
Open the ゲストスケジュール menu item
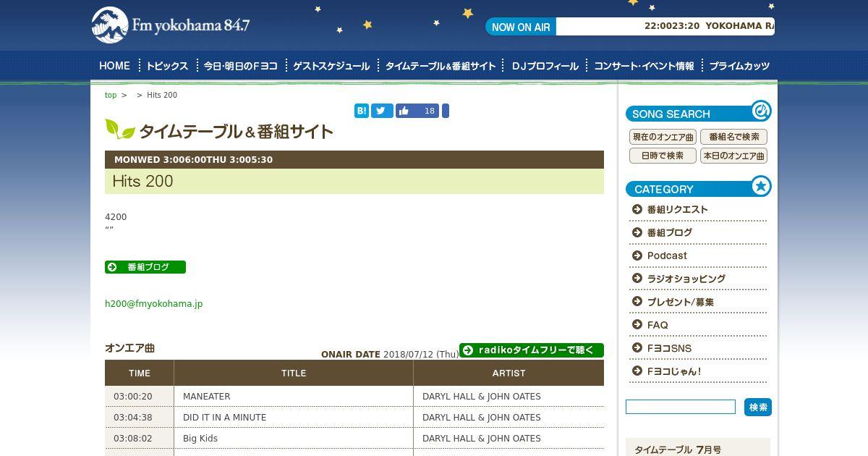(x=331, y=66)
